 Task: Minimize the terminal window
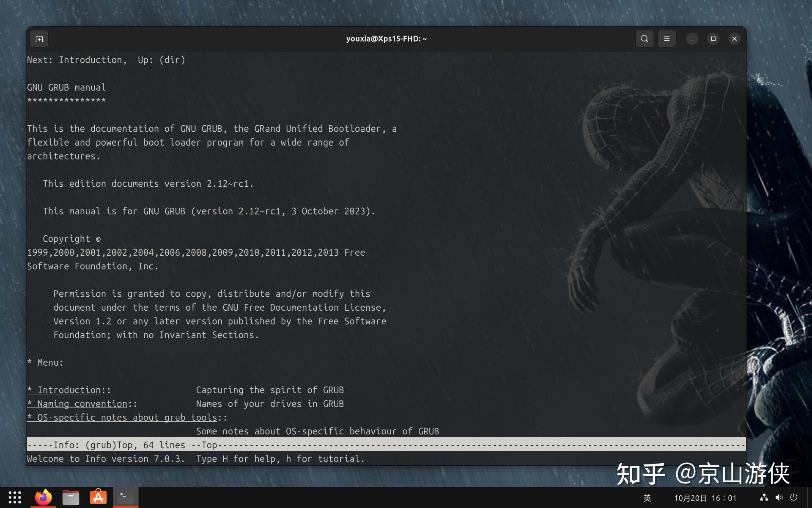692,39
